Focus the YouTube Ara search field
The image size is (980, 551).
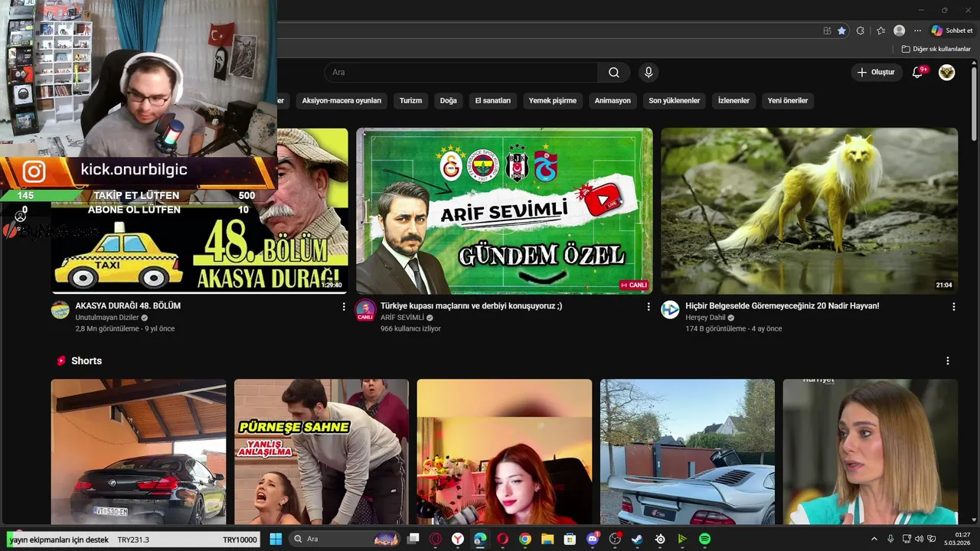click(461, 73)
